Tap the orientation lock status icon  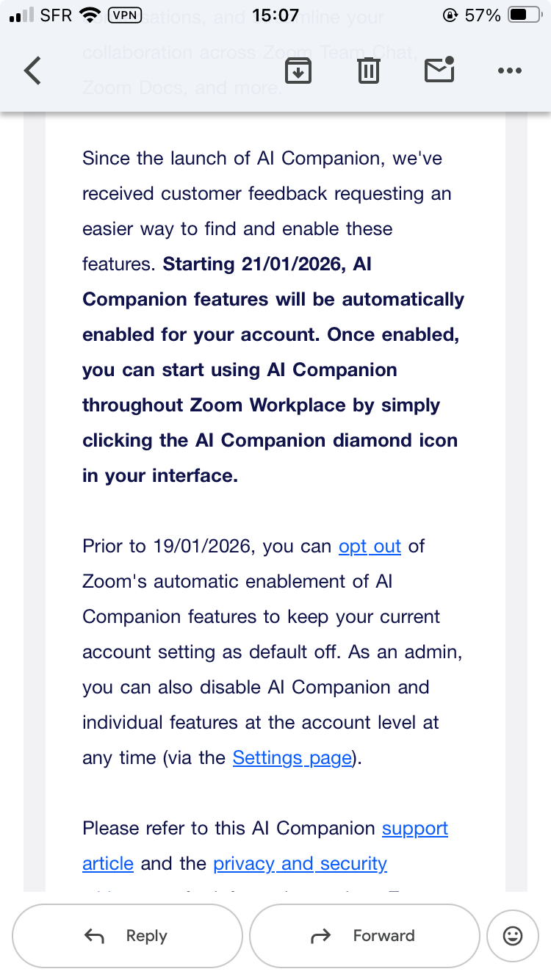pos(450,15)
